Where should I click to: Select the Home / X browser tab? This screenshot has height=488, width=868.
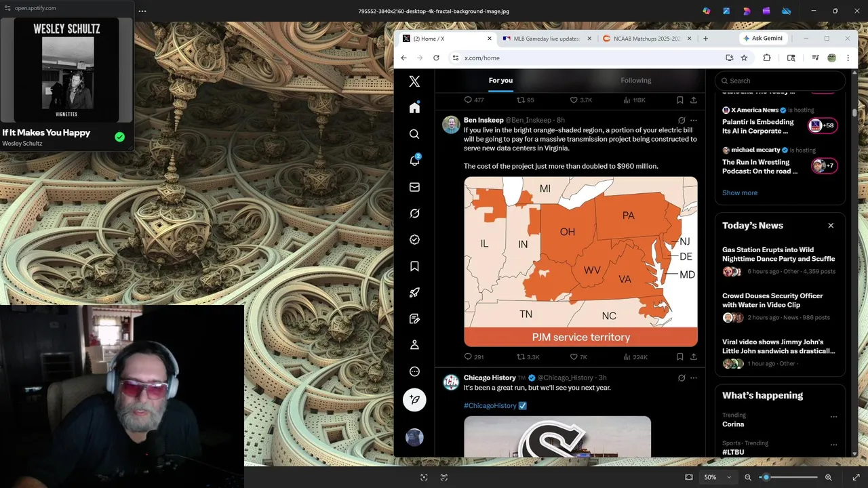coord(446,39)
